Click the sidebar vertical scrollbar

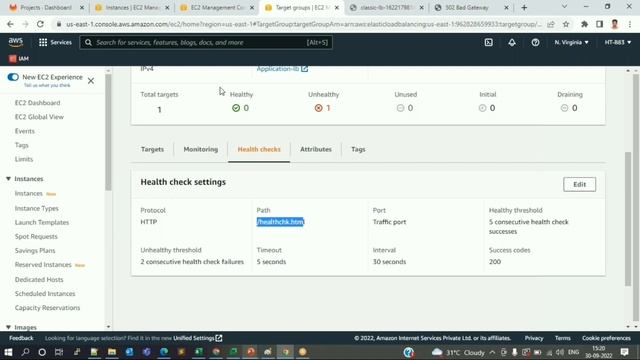pyautogui.click(x=108, y=133)
